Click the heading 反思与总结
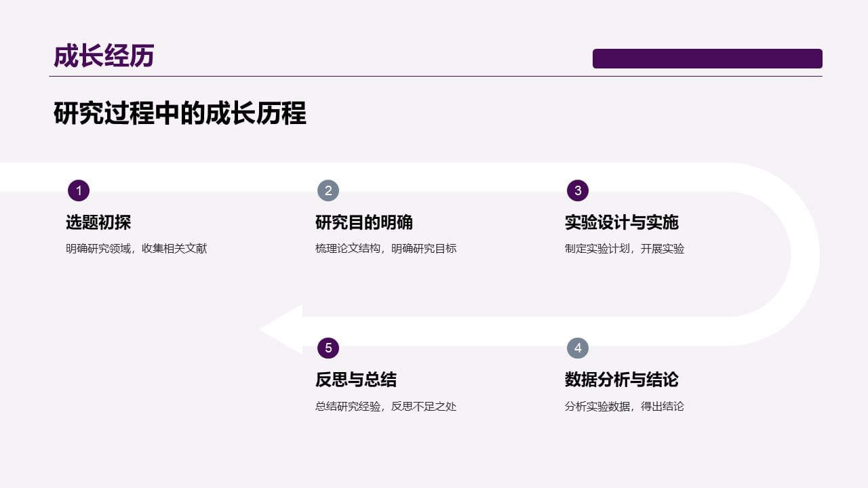Image resolution: width=868 pixels, height=488 pixels. point(358,380)
